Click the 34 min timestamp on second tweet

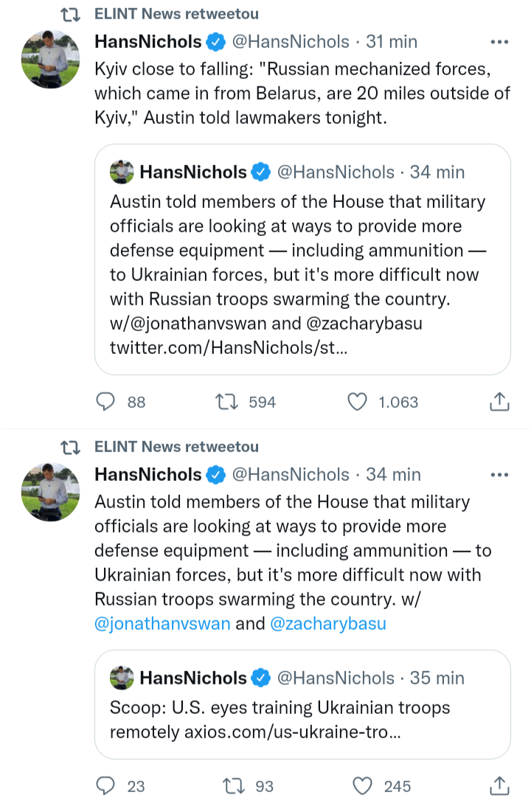pos(393,474)
